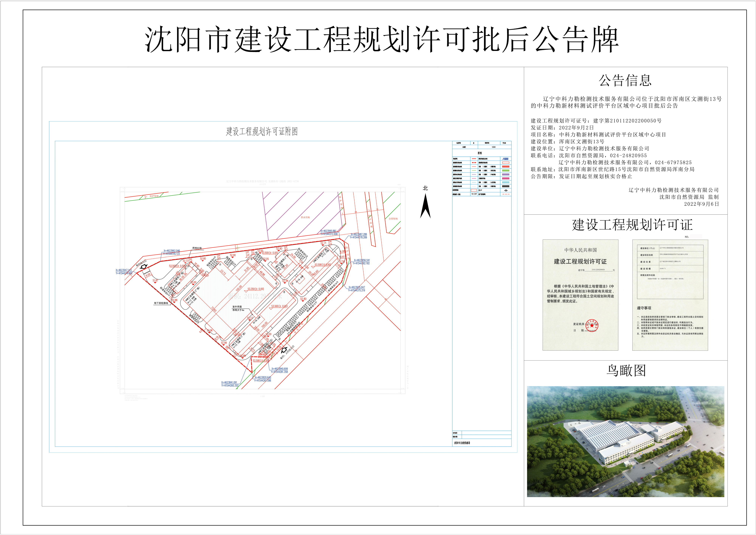Click the 鸟瞰图 section heading
This screenshot has width=756, height=535.
[x=626, y=371]
